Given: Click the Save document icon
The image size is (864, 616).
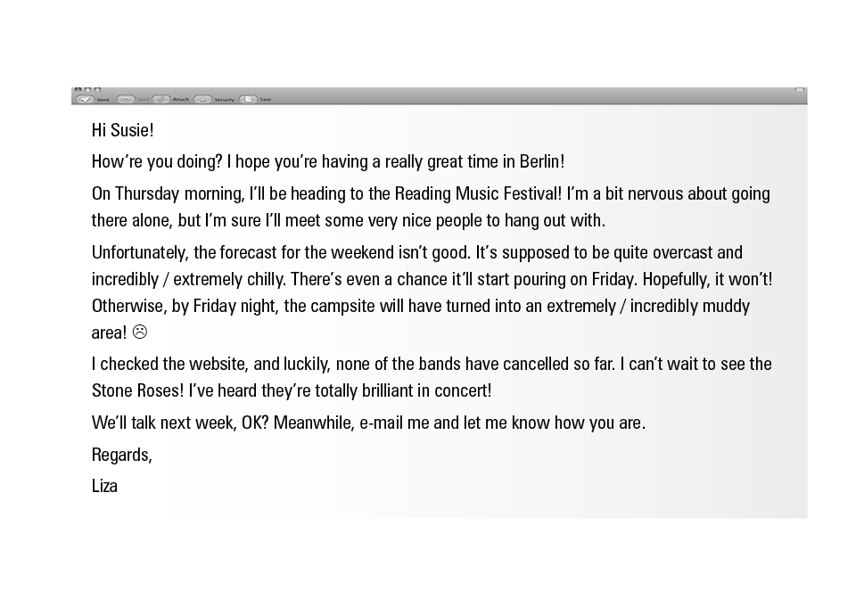Looking at the screenshot, I should tap(248, 99).
